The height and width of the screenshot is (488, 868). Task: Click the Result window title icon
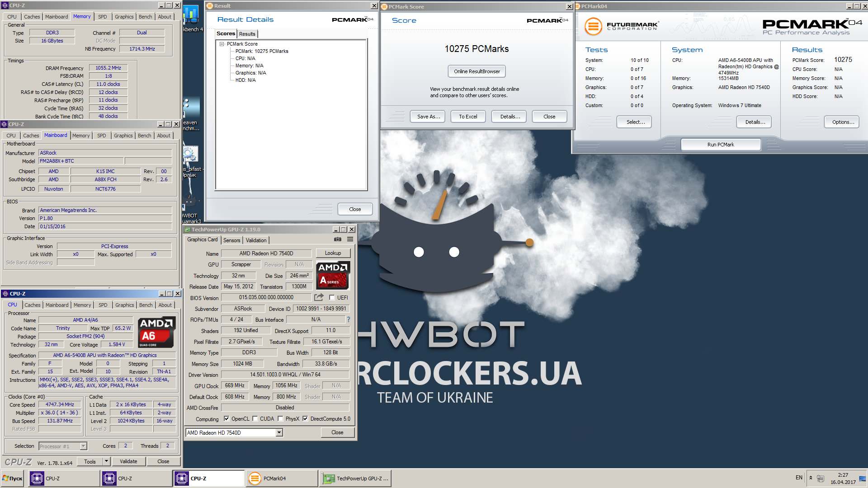[x=210, y=6]
